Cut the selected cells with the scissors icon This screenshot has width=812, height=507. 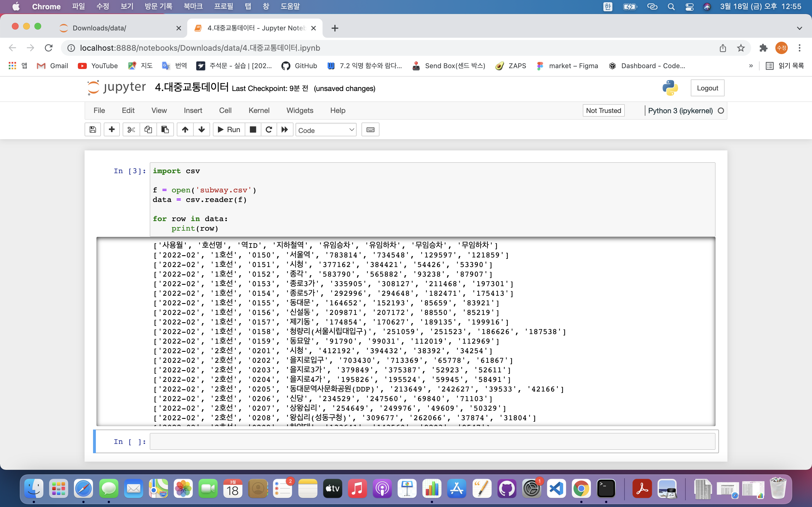131,130
